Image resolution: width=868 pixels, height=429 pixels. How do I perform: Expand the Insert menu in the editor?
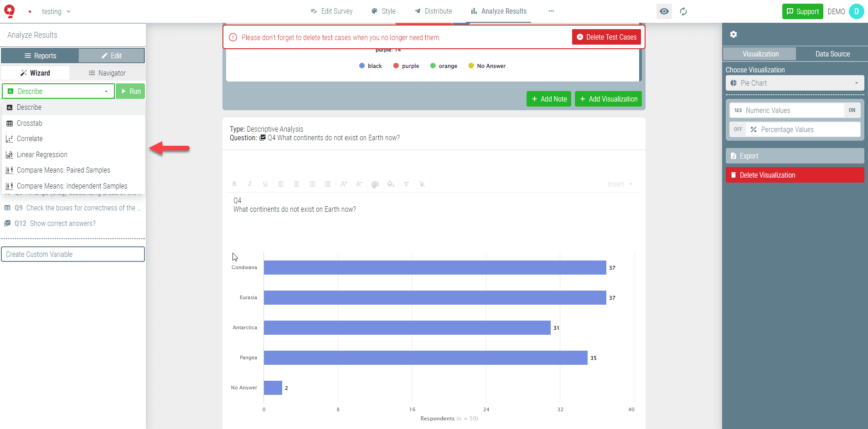tap(620, 184)
